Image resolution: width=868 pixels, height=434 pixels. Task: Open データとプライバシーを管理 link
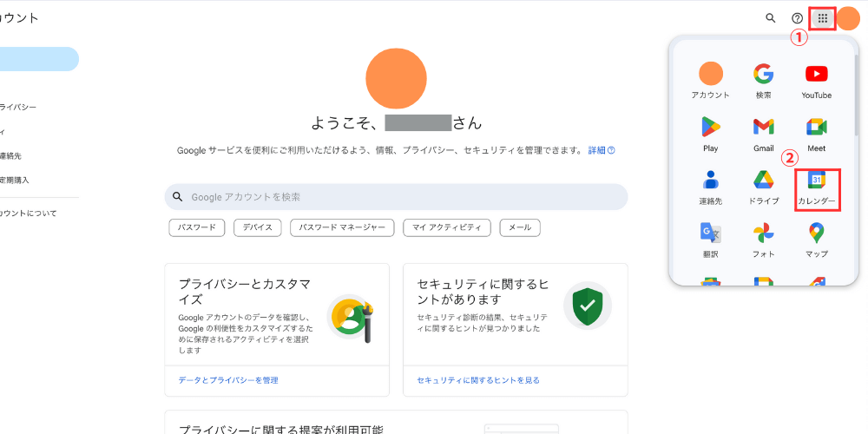228,380
